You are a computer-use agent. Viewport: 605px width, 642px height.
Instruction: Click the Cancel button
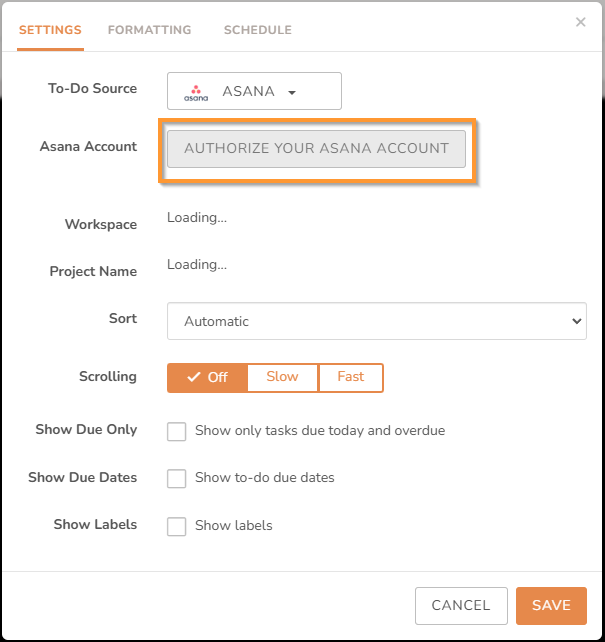(461, 606)
